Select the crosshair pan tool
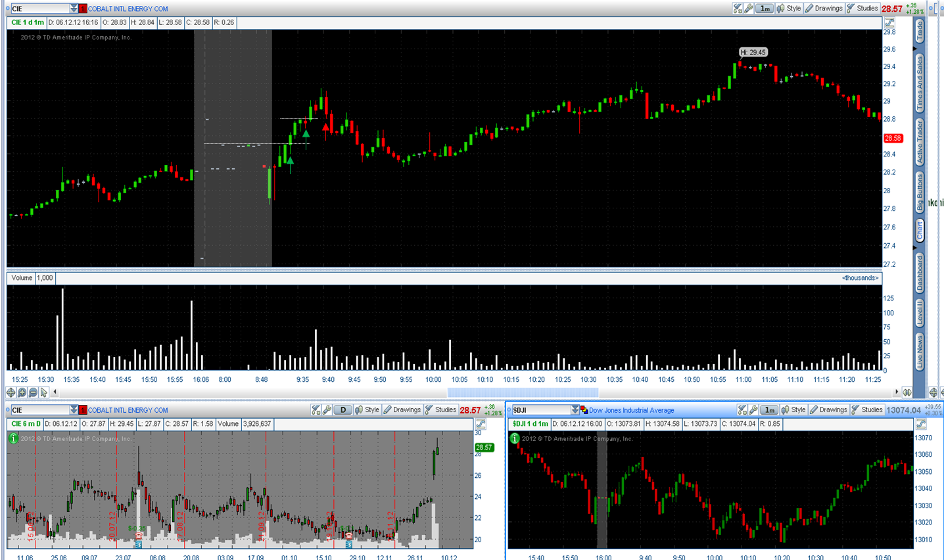944x560 pixels. [11, 392]
